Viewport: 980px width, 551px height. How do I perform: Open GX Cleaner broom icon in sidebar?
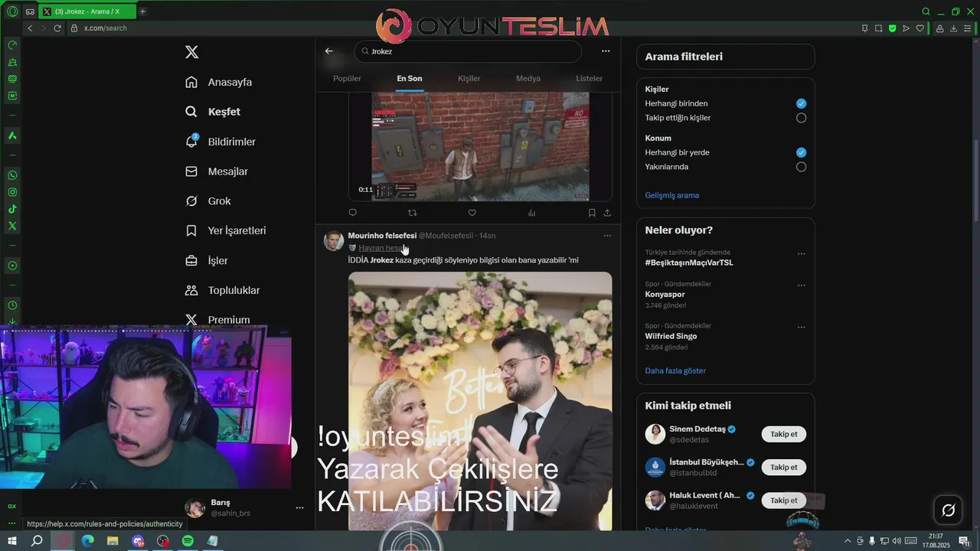click(x=12, y=62)
